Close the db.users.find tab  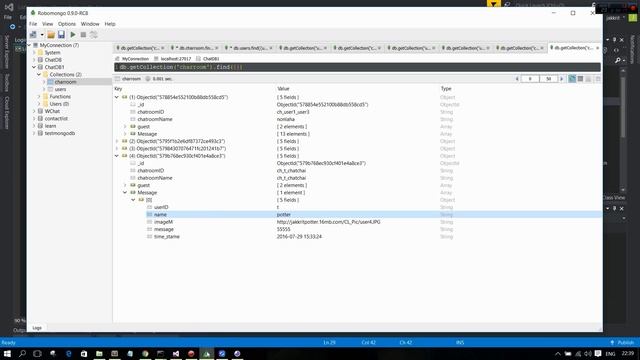(271, 48)
